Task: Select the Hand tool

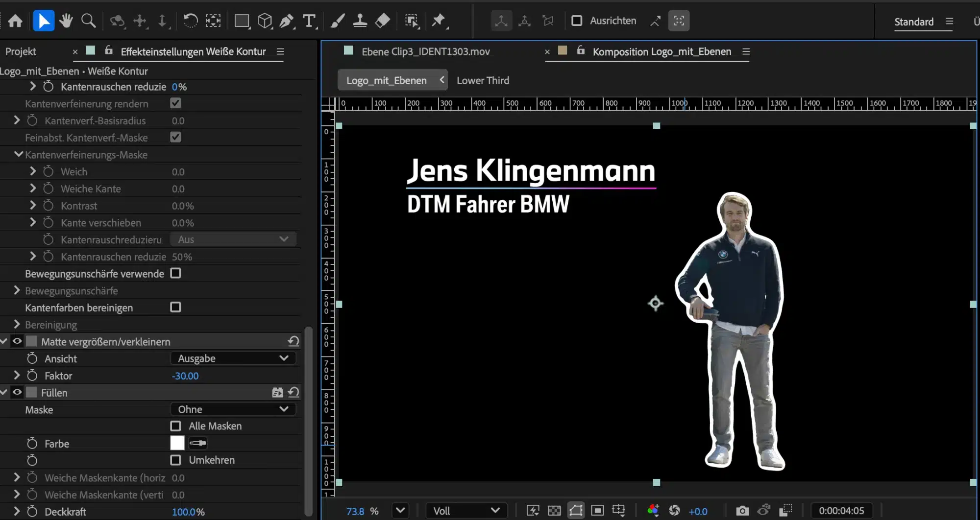Action: (x=66, y=21)
